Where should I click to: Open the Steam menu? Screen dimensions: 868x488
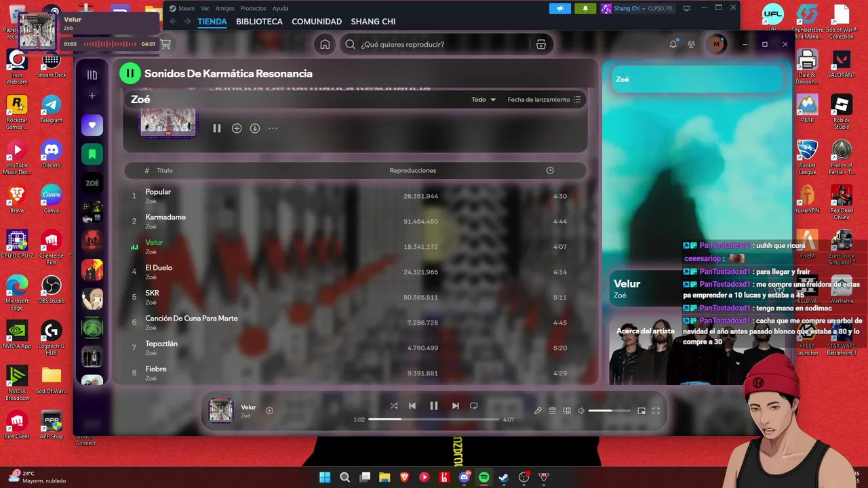click(x=182, y=8)
